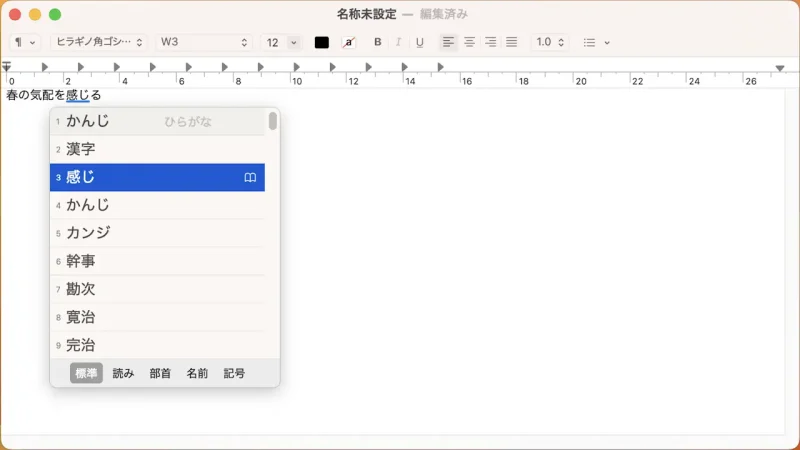This screenshot has height=450, width=800.
Task: Open the 1.0 line spacing menu
Action: 550,42
